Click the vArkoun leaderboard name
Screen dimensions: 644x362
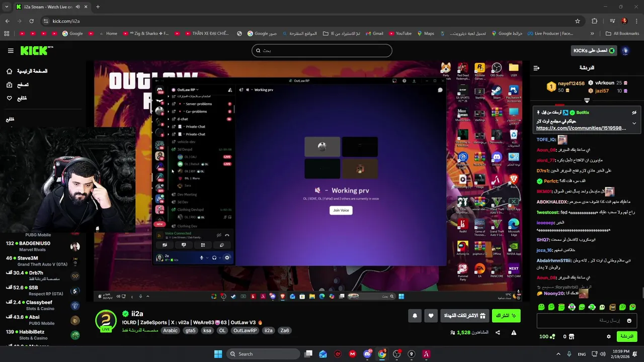(x=604, y=83)
